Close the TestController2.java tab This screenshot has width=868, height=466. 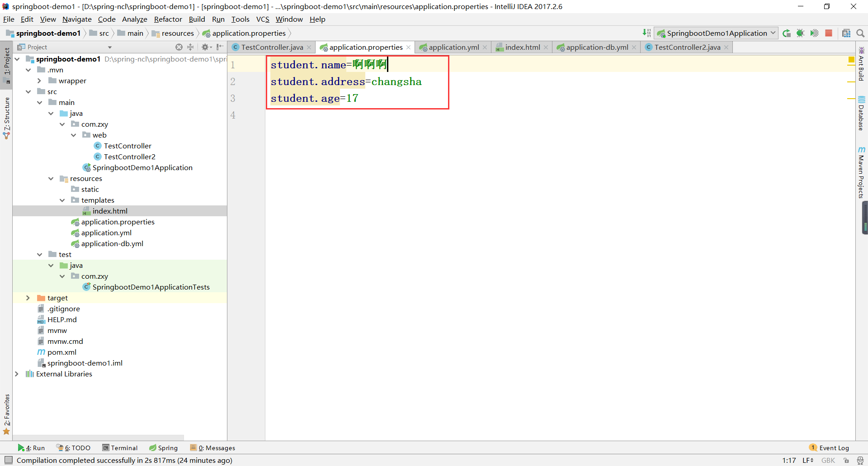(726, 47)
